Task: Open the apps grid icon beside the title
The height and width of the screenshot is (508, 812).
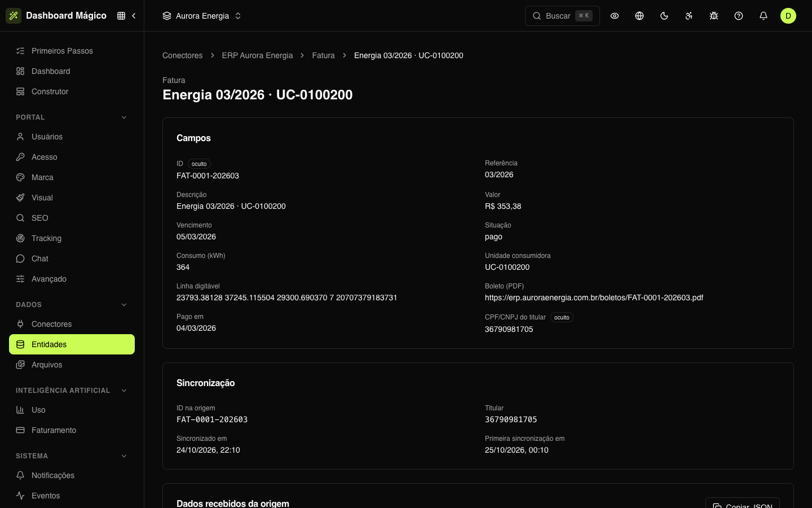Action: 121,16
